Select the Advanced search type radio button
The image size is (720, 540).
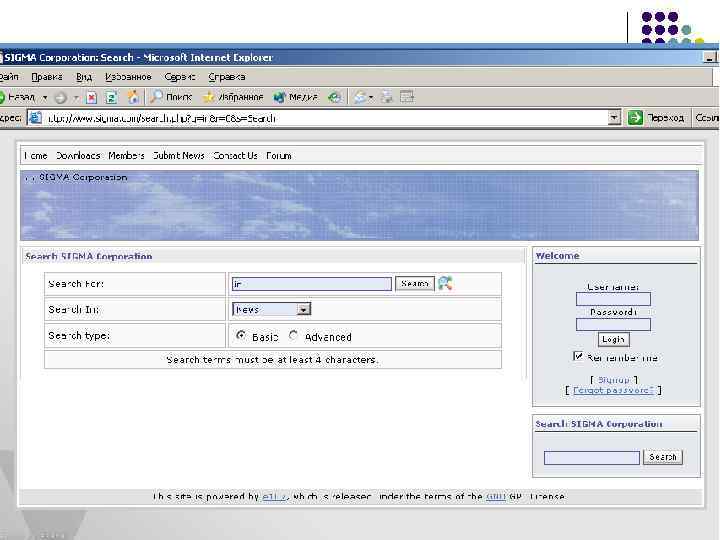point(293,336)
